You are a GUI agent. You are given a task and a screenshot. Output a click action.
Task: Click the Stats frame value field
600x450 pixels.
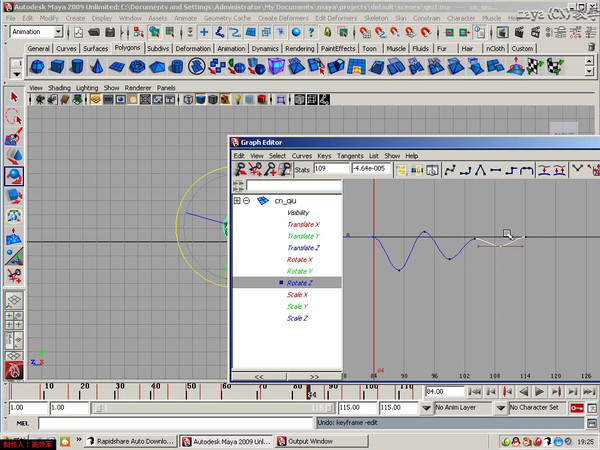point(330,170)
